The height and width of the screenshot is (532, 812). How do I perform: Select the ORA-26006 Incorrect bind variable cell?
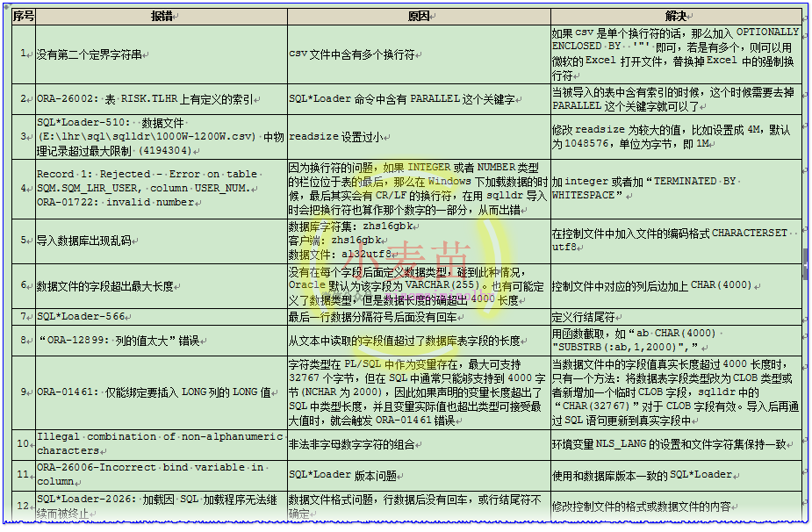pos(162,475)
